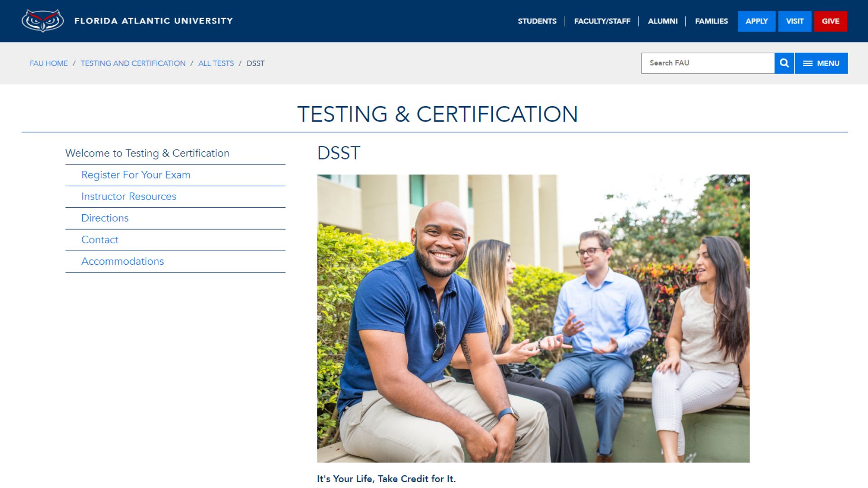This screenshot has height=488, width=868.
Task: Go to FAU HOME via breadcrumb
Action: click(x=49, y=63)
